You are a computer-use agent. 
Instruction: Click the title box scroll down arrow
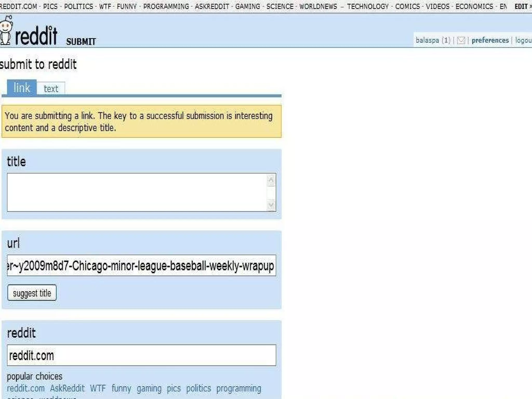(271, 205)
